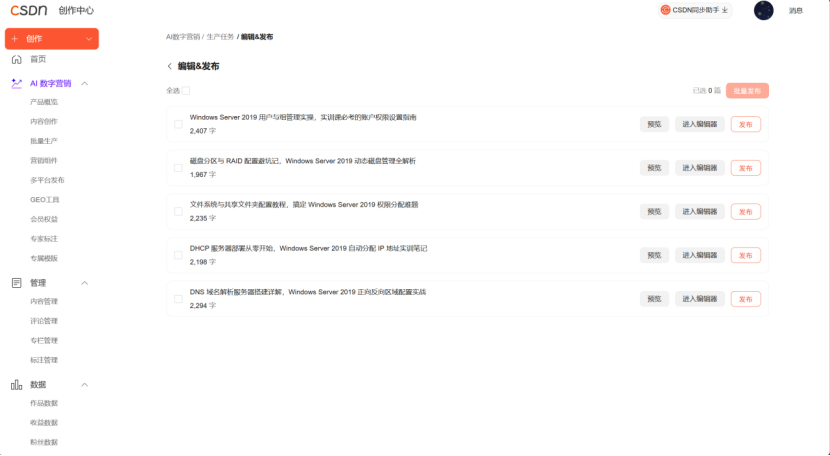Collapse the 管理 section
This screenshot has width=830, height=456.
click(84, 283)
